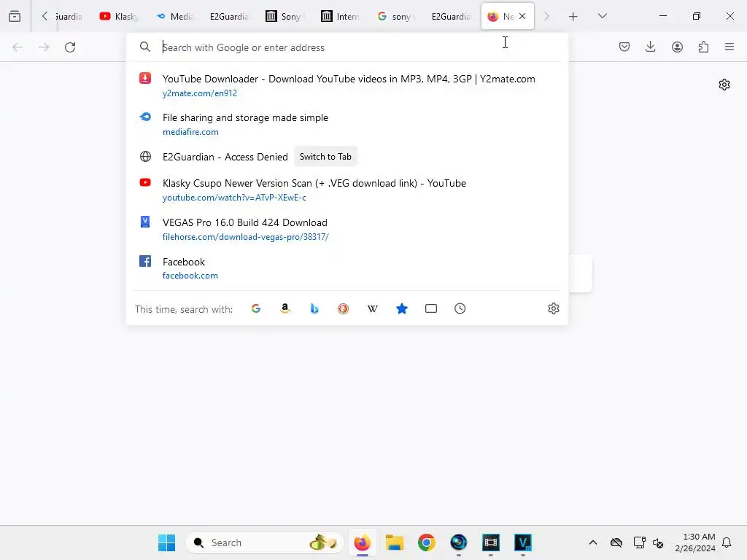Personalize New Tab with the gear icon

tap(724, 85)
